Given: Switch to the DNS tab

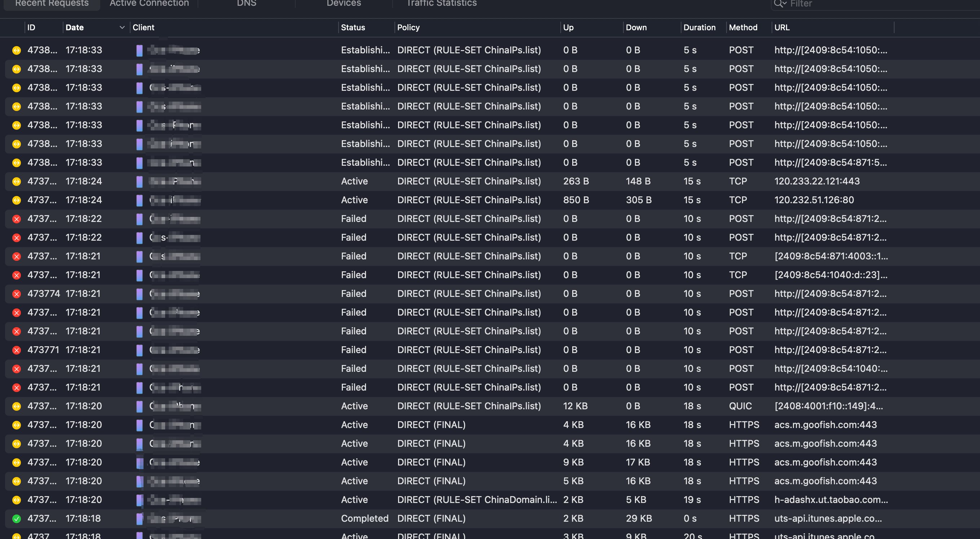Looking at the screenshot, I should [x=247, y=3].
